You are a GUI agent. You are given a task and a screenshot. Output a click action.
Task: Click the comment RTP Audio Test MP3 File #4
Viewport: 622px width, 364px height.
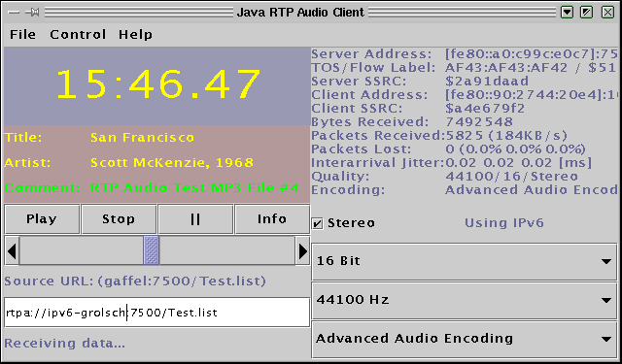[x=194, y=187]
